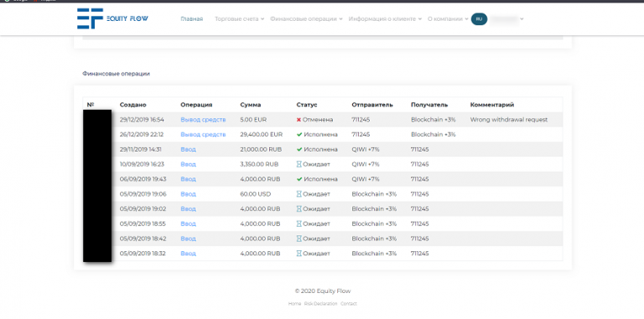This screenshot has height=319, width=644.
Task: Open Ввод link for 05/09/2019 19:02
Action: 188,208
